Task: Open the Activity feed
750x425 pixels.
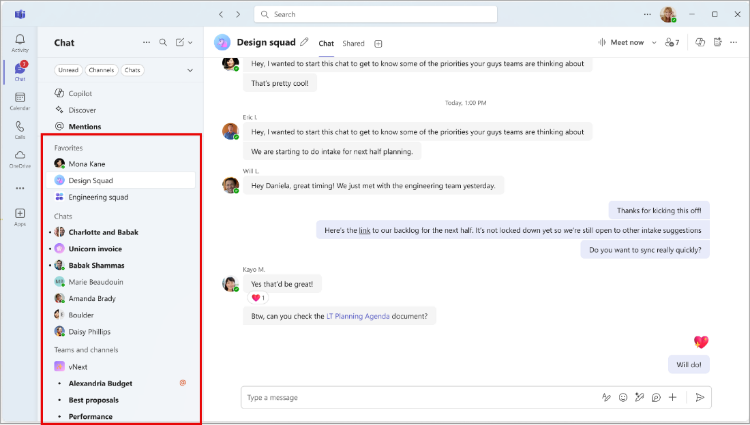Action: (x=20, y=43)
